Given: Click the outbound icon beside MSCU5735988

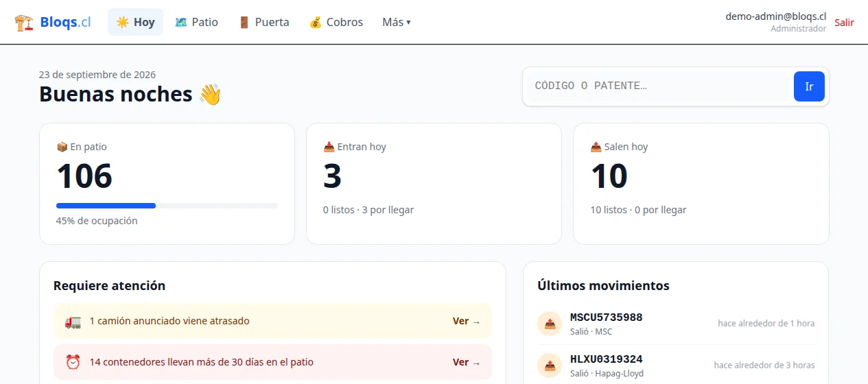Looking at the screenshot, I should 550,324.
